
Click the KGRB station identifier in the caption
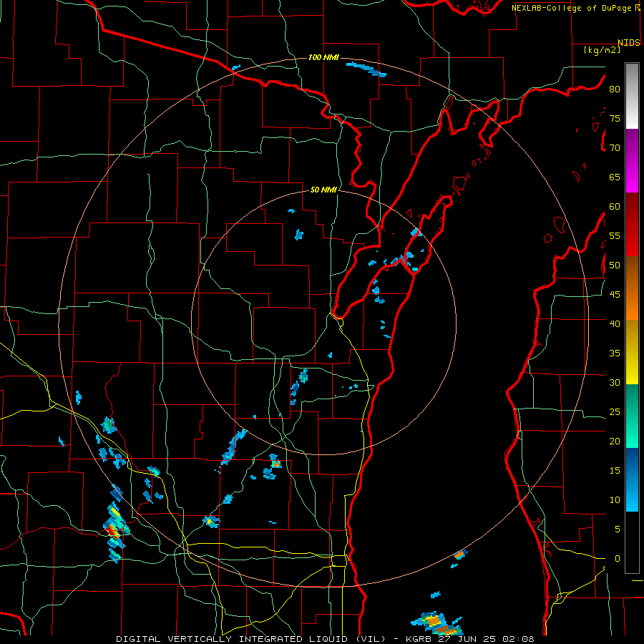[419, 639]
